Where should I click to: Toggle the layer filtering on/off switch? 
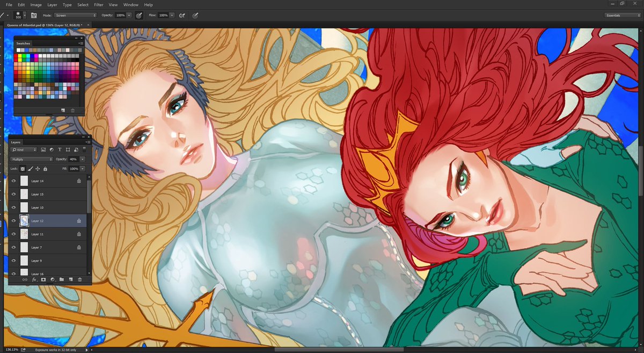point(84,149)
